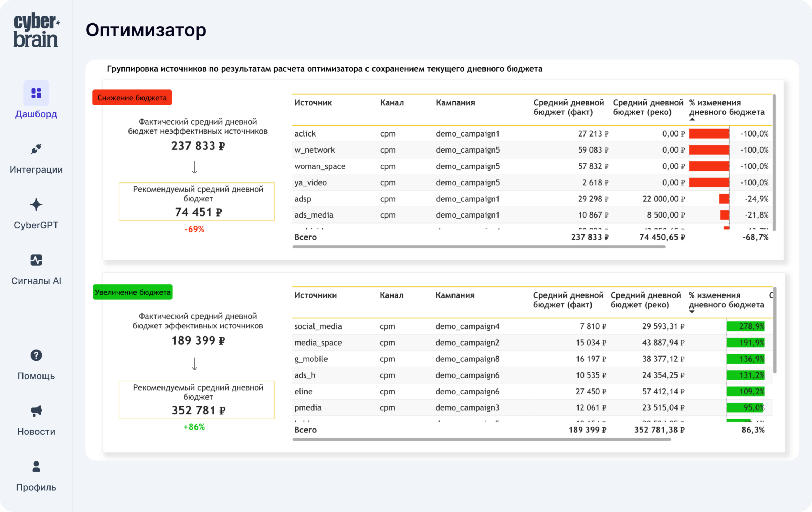This screenshot has width=812, height=512.
Task: Open CyberGPT via the sparkle icon
Action: (x=36, y=204)
